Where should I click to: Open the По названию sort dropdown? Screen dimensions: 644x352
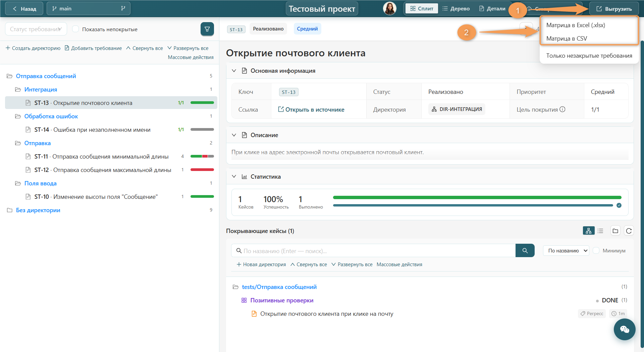point(566,250)
